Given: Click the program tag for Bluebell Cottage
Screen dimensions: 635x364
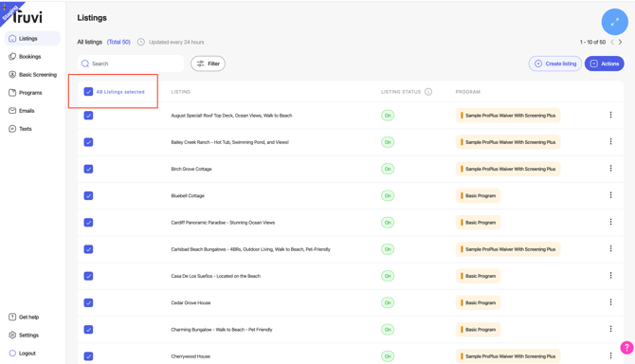Looking at the screenshot, I should [478, 195].
